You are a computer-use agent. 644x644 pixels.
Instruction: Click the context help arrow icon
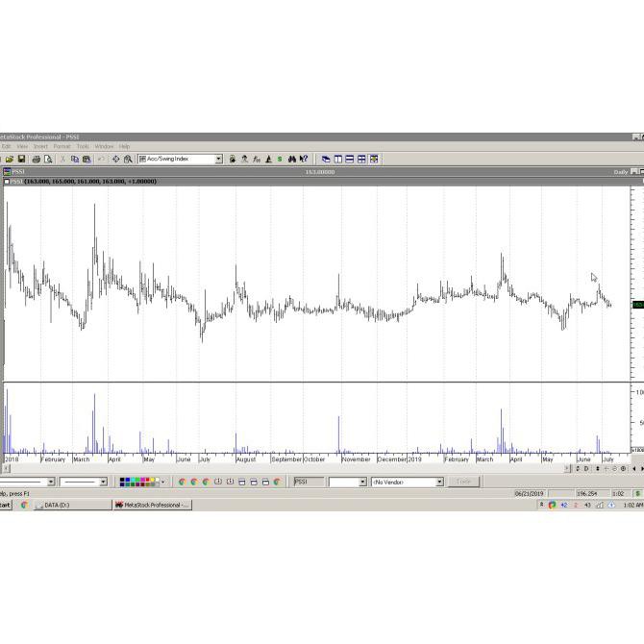(304, 159)
